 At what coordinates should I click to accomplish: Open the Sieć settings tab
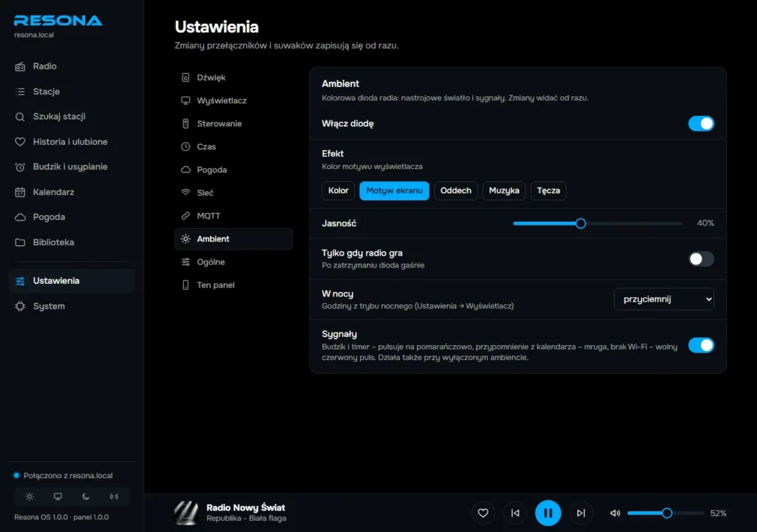234,193
